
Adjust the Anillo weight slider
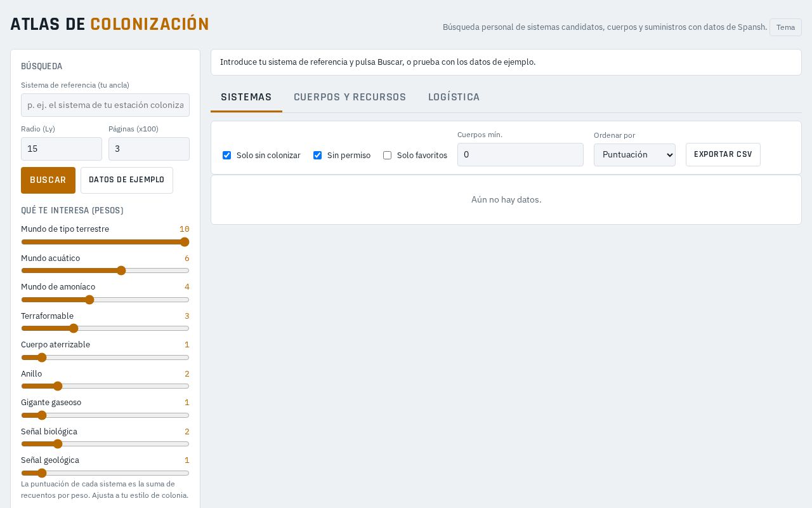click(105, 386)
